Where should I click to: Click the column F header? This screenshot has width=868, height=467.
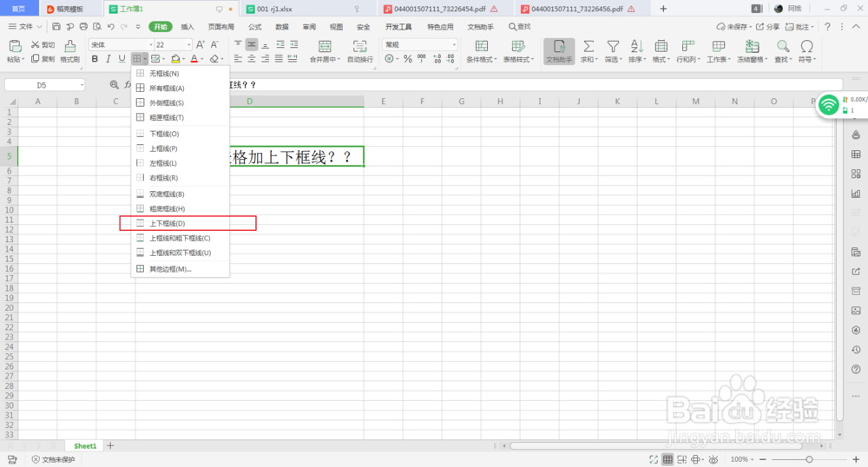tap(423, 102)
